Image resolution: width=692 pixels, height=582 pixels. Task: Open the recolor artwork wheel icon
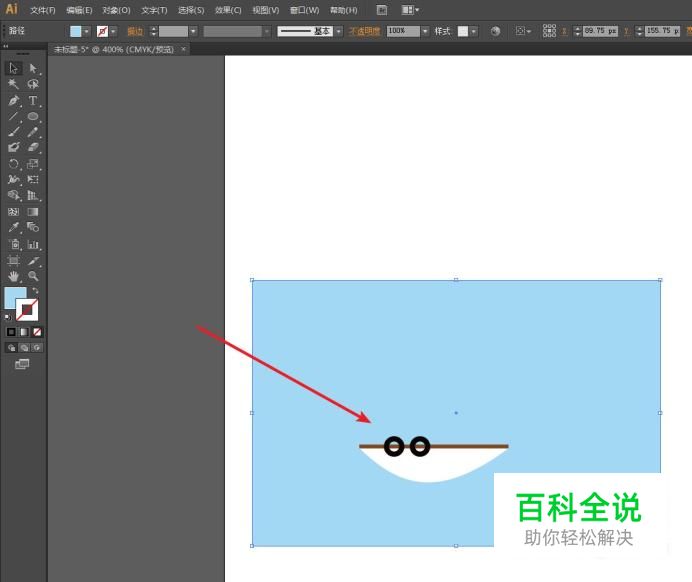coord(495,31)
